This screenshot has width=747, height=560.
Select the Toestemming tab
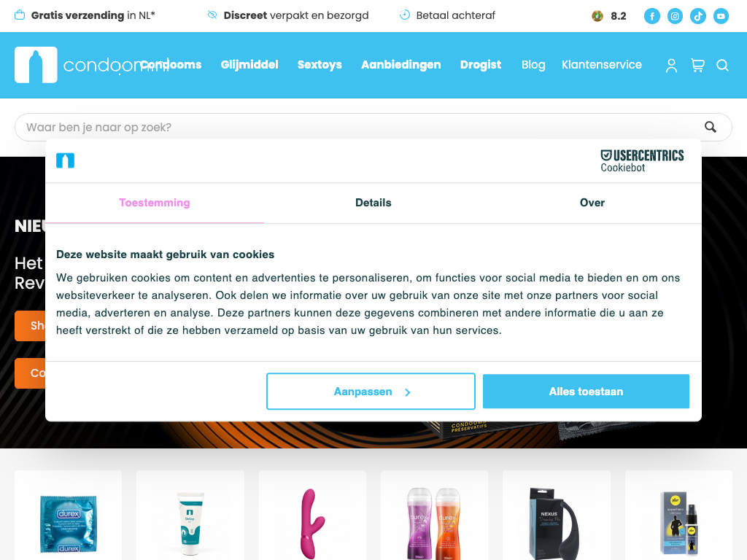155,203
